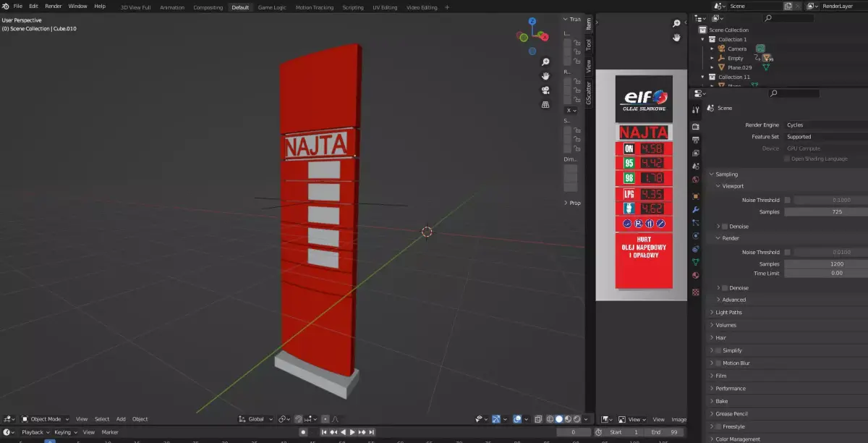The image size is (868, 443).
Task: Click the End frame field showing 99
Action: pyautogui.click(x=665, y=432)
